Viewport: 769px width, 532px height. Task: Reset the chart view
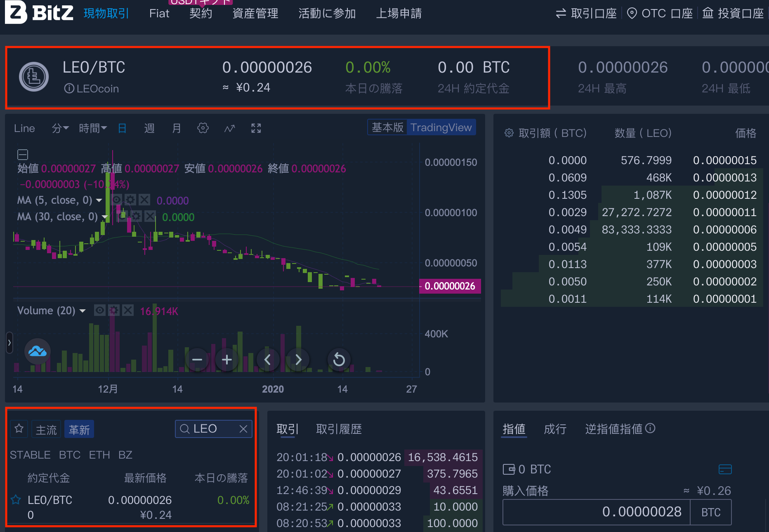339,360
